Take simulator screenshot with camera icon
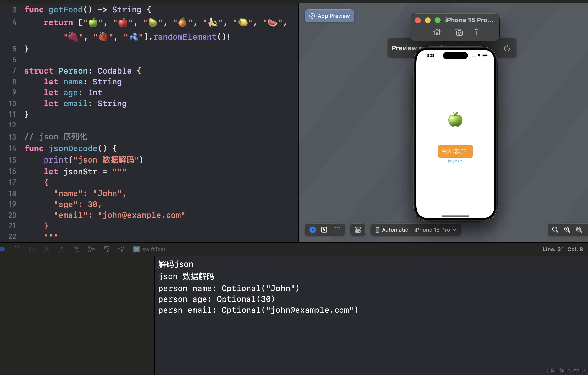The width and height of the screenshot is (588, 375). (459, 32)
